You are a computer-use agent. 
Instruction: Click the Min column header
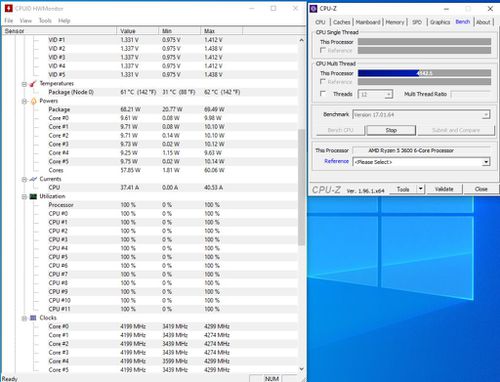(x=179, y=31)
